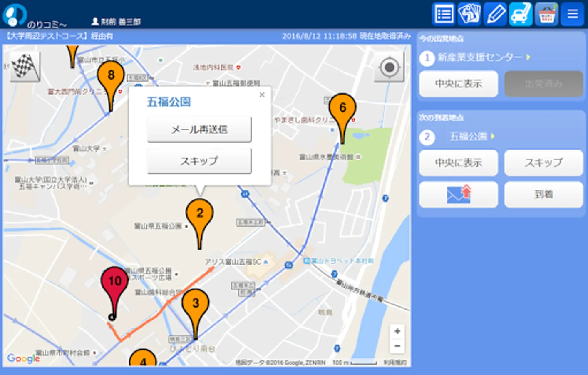Viewport: 588px width, 375px height.
Task: Click the user name 財前 善三郎
Action: [116, 22]
